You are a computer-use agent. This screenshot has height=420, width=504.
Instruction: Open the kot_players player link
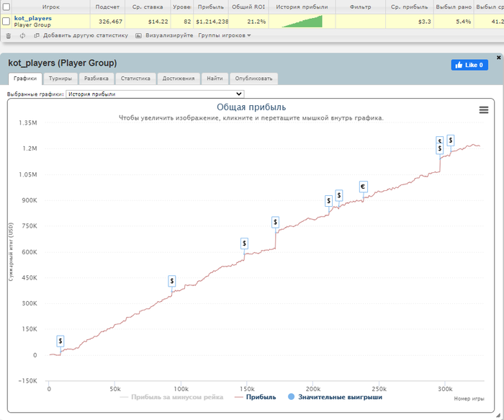click(33, 18)
